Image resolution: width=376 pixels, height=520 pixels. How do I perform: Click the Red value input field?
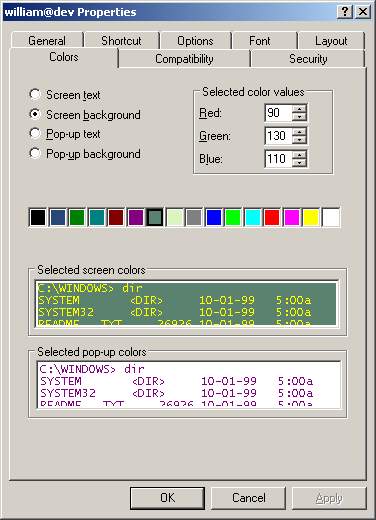278,113
